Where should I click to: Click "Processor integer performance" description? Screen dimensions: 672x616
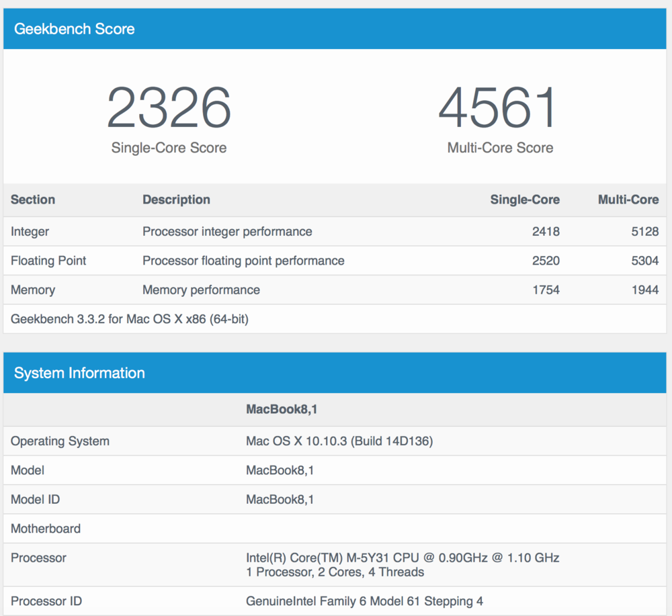point(227,232)
